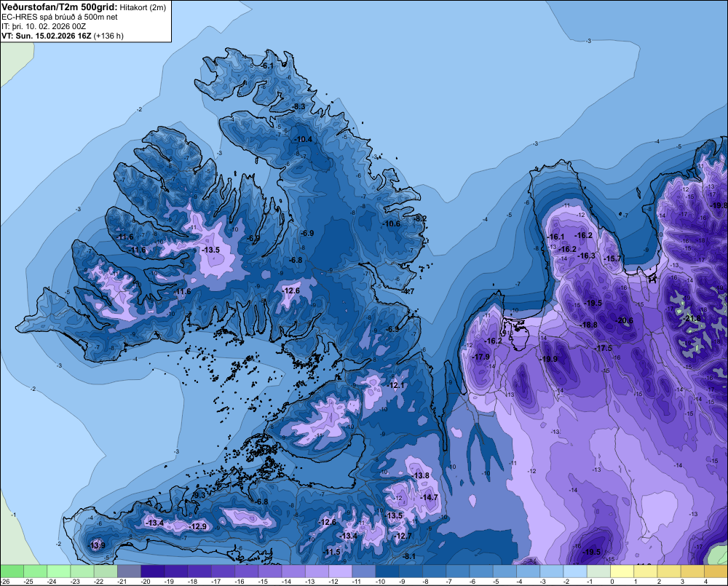This screenshot has width=728, height=586.
Task: Click the -20.6 temperature value
Action: click(624, 320)
